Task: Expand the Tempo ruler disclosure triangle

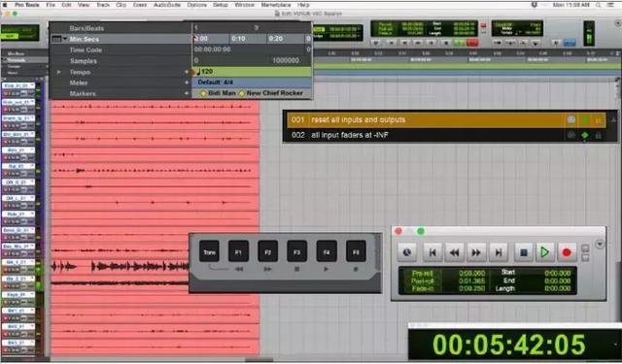Action: (59, 72)
